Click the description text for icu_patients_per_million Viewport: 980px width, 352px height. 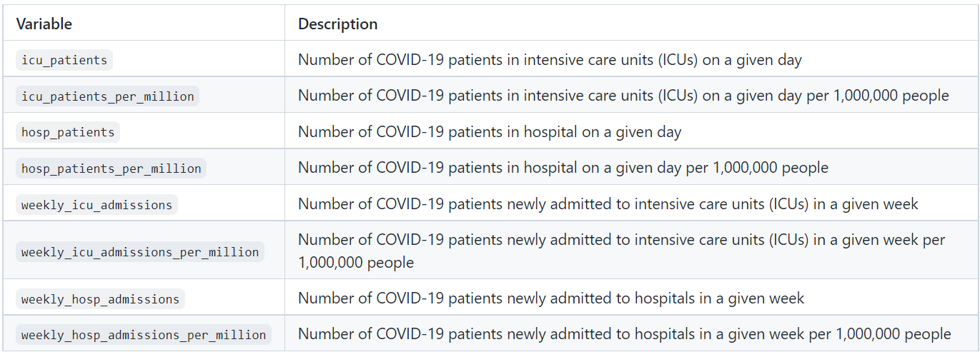pyautogui.click(x=623, y=96)
